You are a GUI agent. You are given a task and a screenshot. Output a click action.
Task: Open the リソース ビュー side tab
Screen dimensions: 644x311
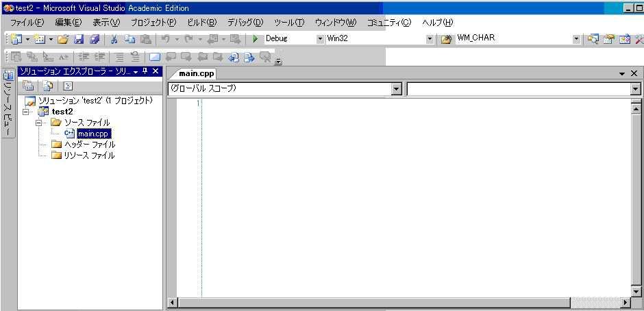(9, 103)
